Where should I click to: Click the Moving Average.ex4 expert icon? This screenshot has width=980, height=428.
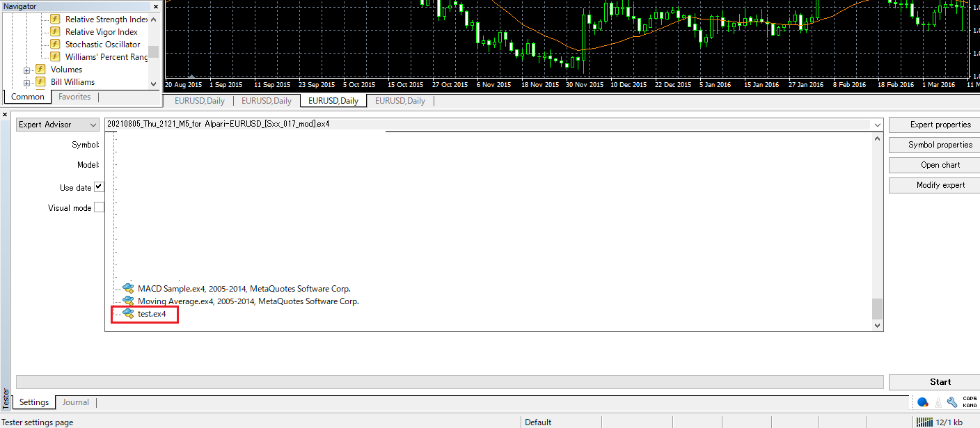(x=128, y=301)
